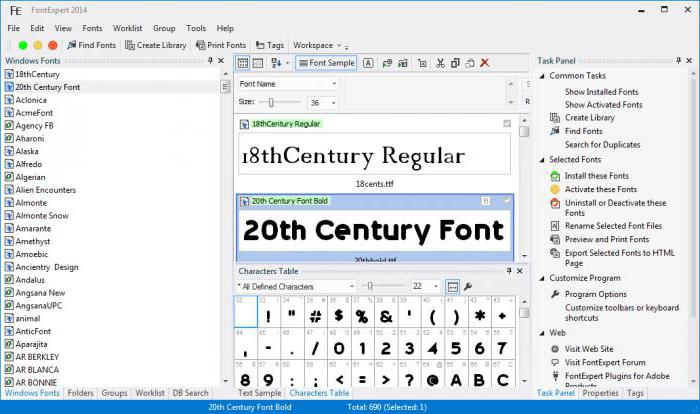Close the Characters Table panel
Screen dimensions: 700x414
pos(520,271)
